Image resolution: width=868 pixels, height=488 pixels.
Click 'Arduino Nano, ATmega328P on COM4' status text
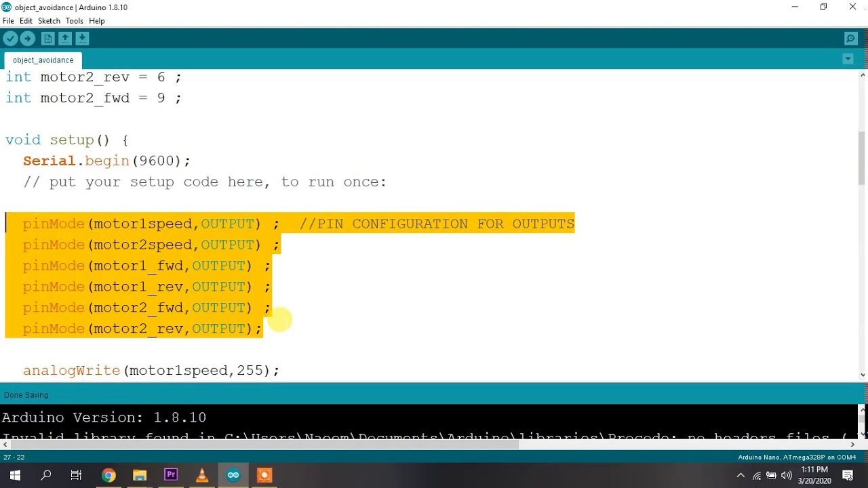pyautogui.click(x=797, y=457)
